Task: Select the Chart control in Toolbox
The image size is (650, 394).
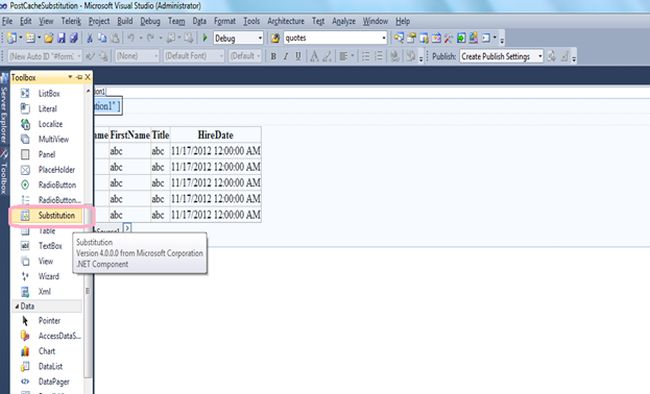Action: coord(47,351)
